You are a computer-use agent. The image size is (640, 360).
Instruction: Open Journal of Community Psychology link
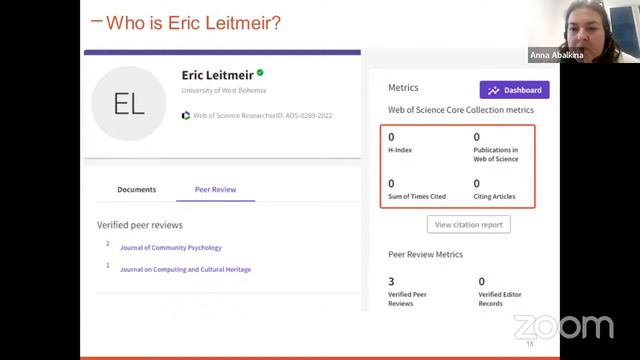(171, 248)
